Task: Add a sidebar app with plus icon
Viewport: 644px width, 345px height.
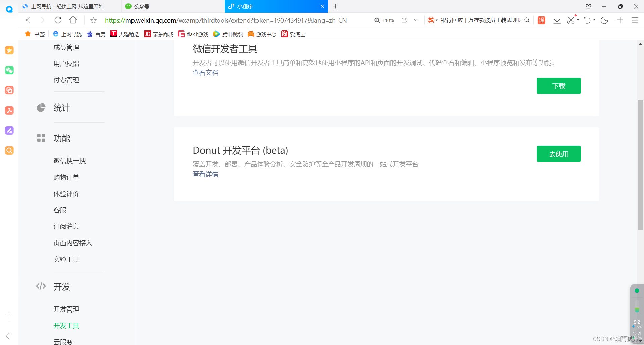Action: (x=9, y=316)
